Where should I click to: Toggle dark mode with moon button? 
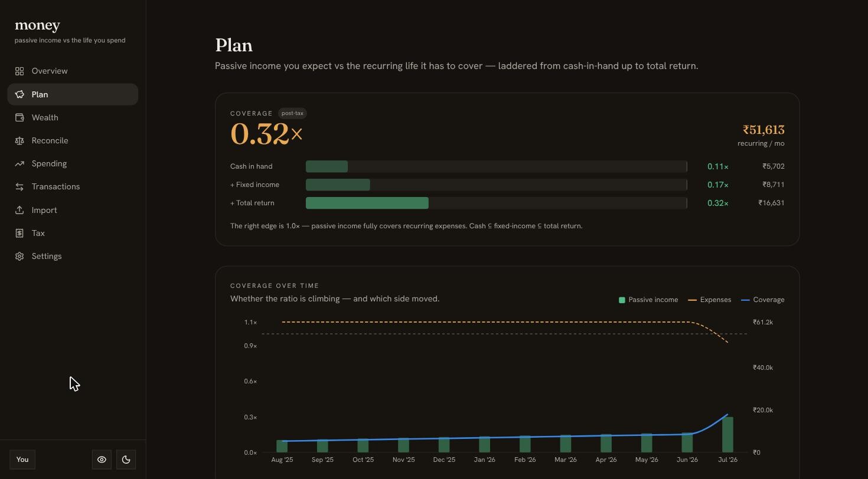(x=126, y=460)
